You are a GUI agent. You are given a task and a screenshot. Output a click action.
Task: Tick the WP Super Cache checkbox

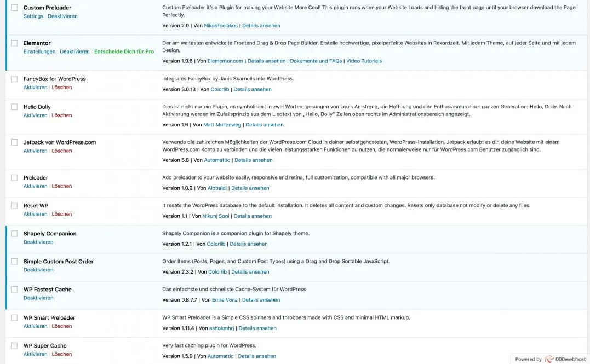14,345
